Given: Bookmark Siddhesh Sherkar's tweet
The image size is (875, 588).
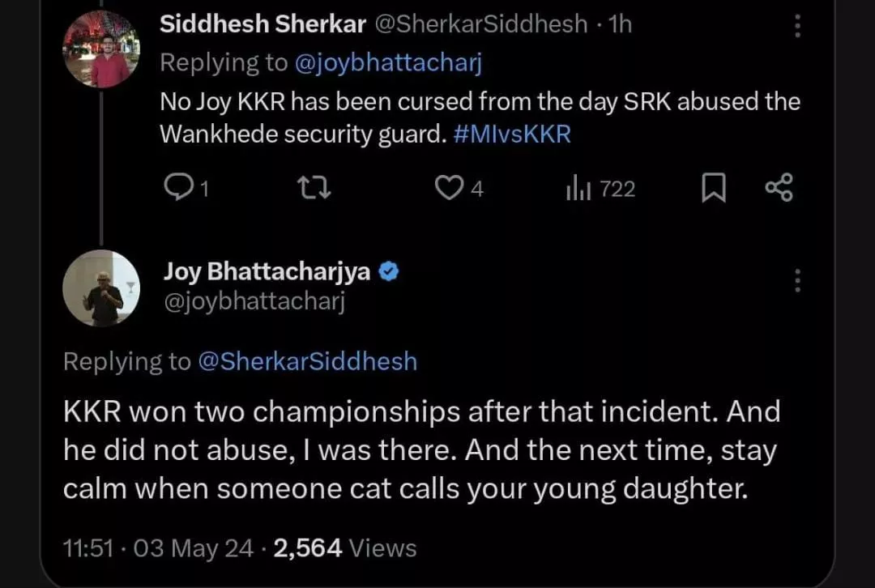Looking at the screenshot, I should point(713,189).
